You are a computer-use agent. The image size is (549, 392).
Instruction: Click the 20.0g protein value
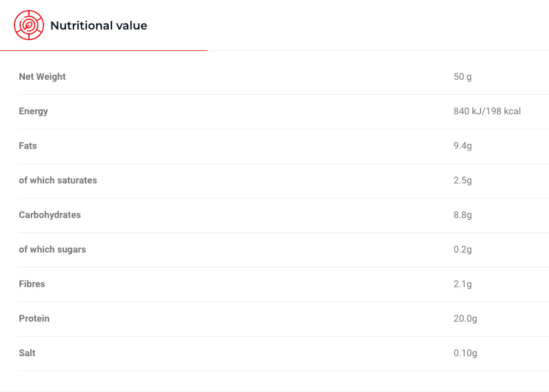(x=465, y=318)
